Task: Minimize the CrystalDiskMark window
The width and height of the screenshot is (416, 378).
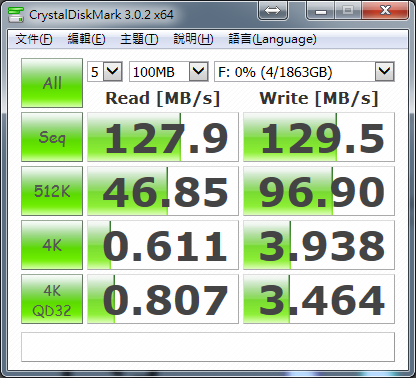Action: tap(320, 11)
